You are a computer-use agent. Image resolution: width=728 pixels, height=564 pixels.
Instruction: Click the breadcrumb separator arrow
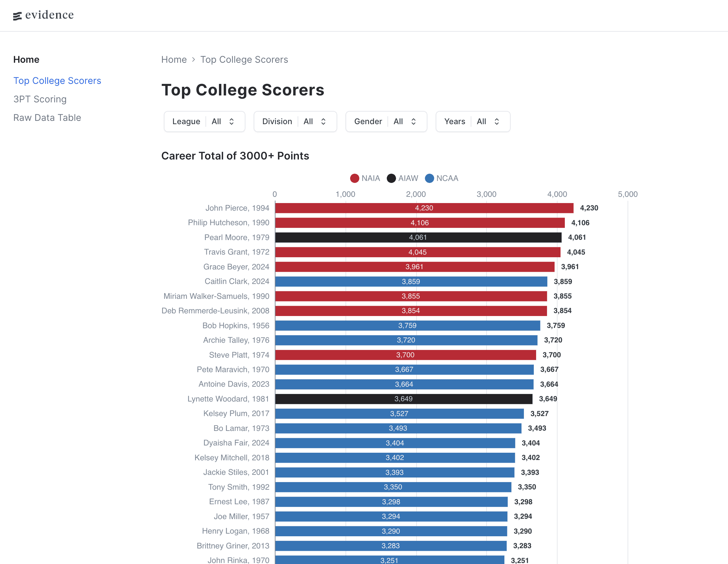(193, 60)
